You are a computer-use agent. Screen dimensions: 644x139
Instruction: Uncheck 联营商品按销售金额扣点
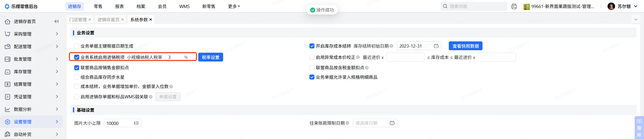click(77, 68)
